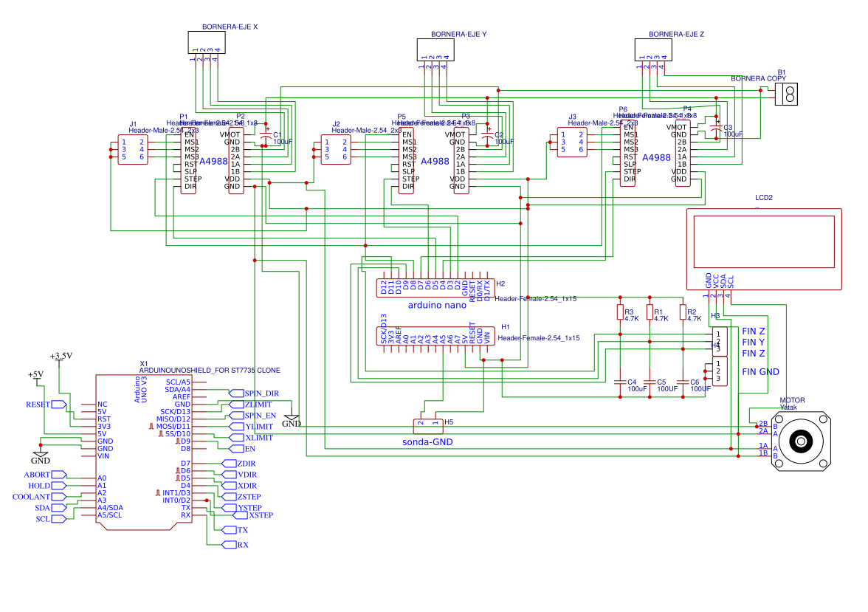The height and width of the screenshot is (612, 868).
Task: Select the H1 lower female header
Action: [x=435, y=336]
